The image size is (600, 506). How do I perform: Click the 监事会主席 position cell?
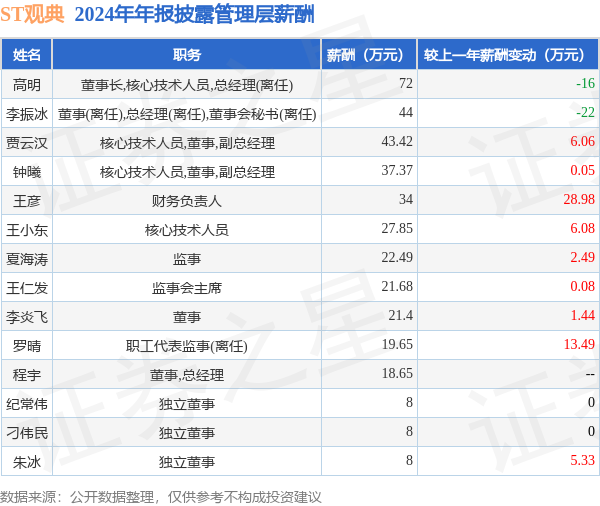click(187, 288)
